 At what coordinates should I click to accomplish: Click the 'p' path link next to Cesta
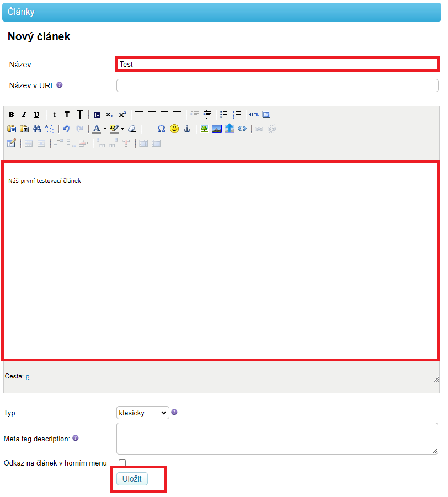[x=28, y=376]
